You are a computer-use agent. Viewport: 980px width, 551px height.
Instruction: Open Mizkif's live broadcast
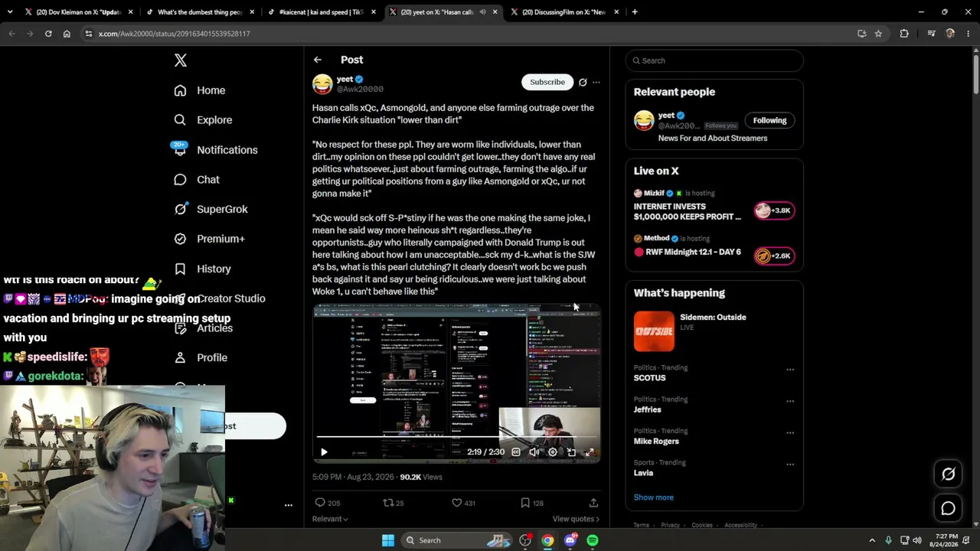tap(714, 206)
